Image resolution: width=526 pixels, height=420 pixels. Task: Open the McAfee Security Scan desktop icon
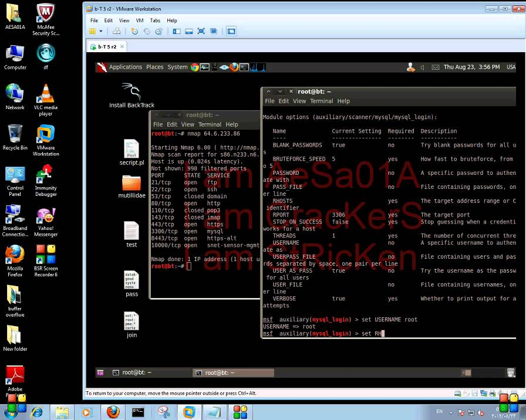click(46, 19)
